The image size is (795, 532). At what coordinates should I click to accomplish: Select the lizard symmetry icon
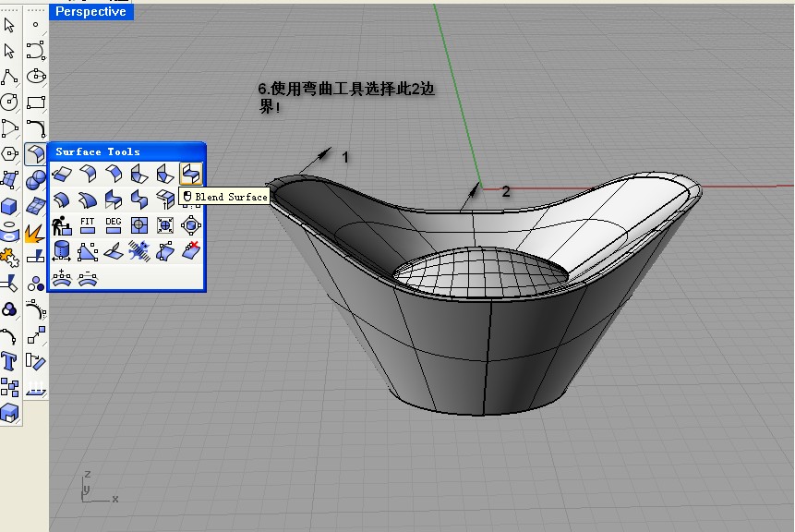[x=139, y=251]
